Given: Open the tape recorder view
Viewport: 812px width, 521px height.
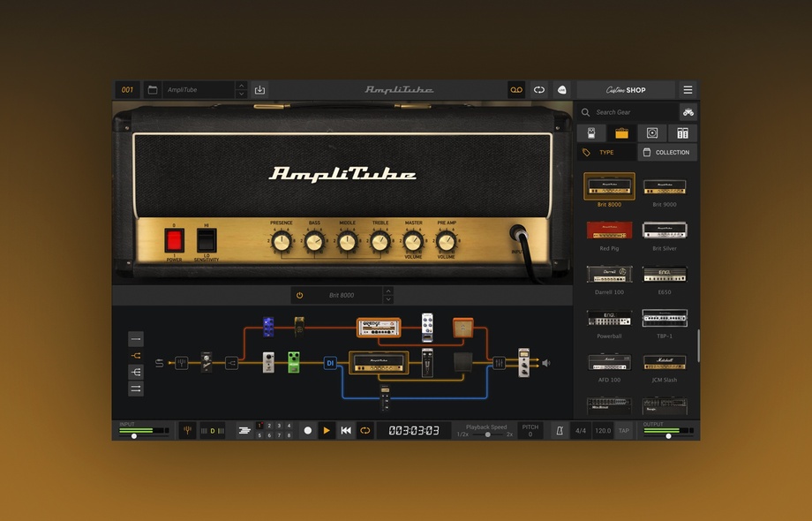Looking at the screenshot, I should [516, 89].
